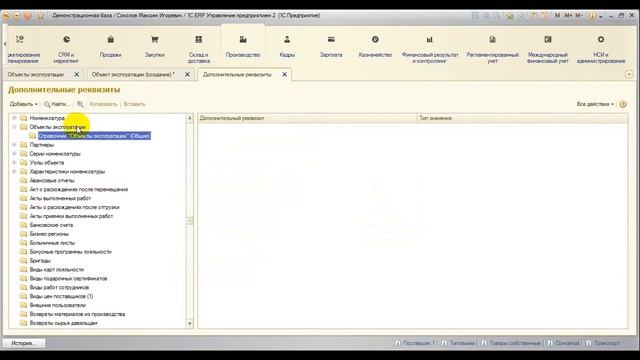Select Возвраты сырья давальцам tree item

click(63, 323)
